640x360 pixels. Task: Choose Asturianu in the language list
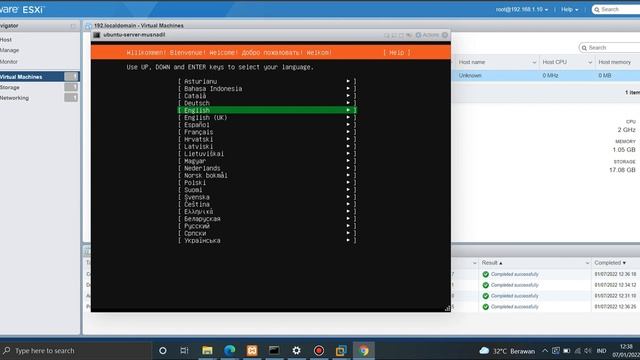click(267, 81)
